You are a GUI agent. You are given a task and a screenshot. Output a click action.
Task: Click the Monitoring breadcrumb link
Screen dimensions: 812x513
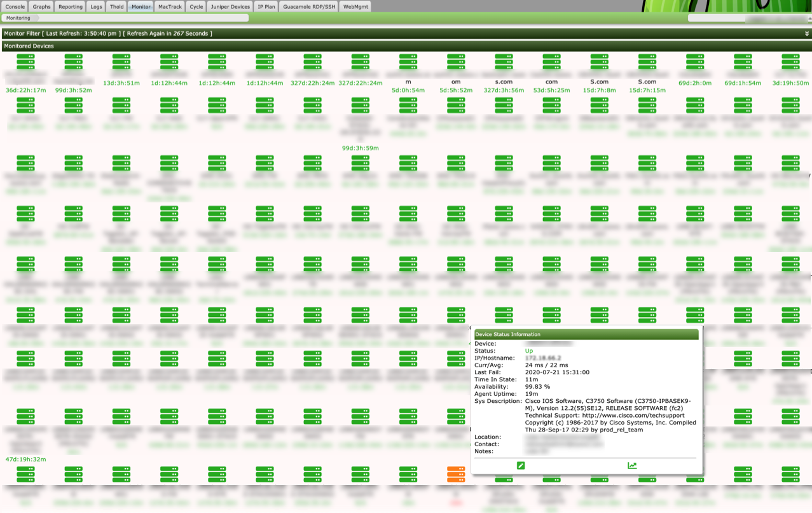(18, 18)
